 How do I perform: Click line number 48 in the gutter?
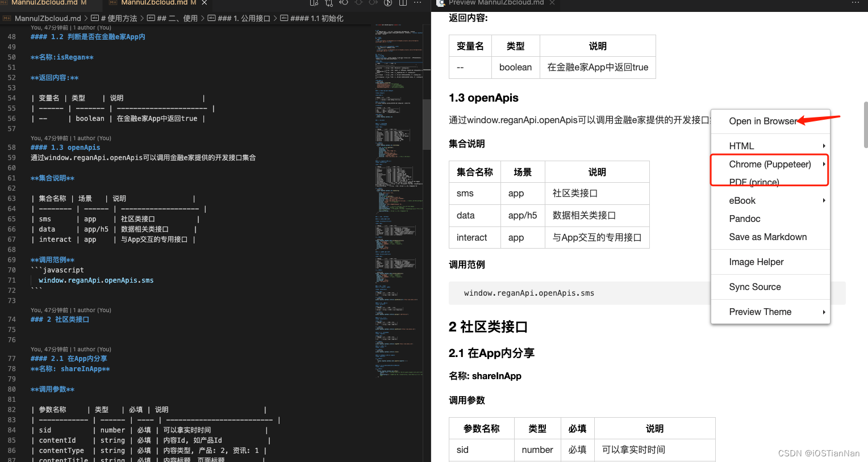tap(11, 37)
